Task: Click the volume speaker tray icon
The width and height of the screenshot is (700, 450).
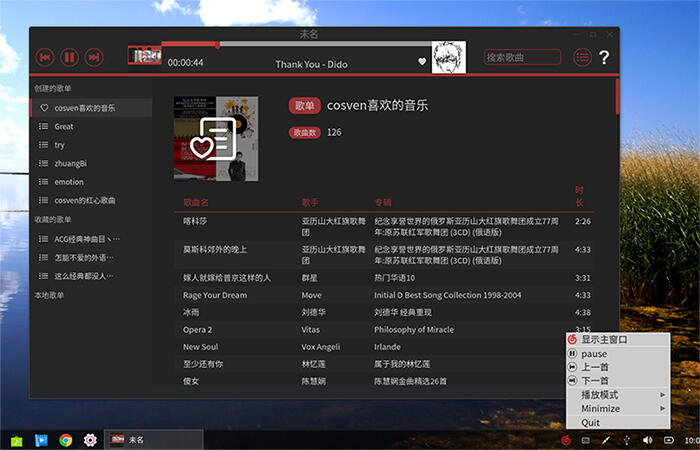Action: [647, 441]
